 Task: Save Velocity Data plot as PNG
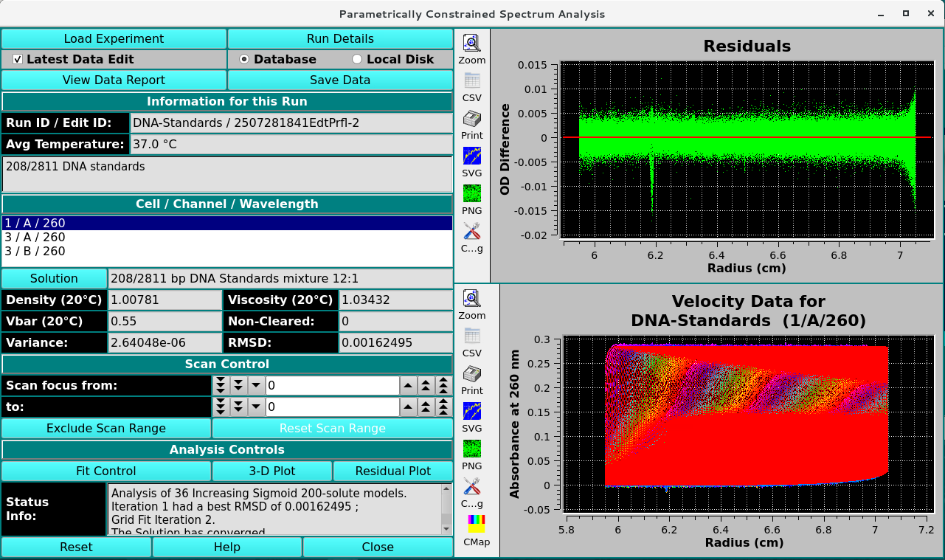click(472, 449)
